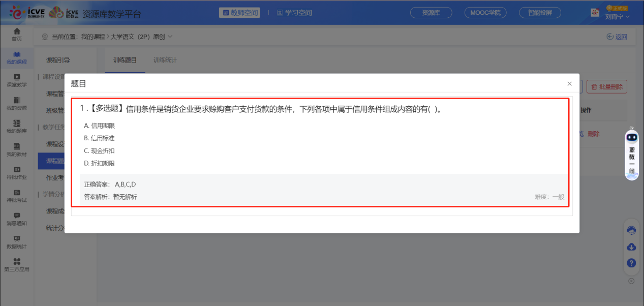
Task: Close the 题目 dialog
Action: click(x=569, y=83)
